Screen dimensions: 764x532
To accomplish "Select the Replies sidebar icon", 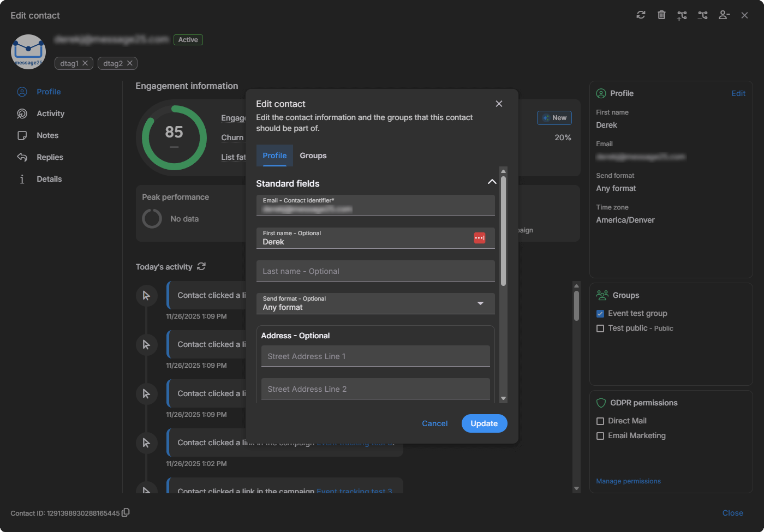I will coord(22,157).
